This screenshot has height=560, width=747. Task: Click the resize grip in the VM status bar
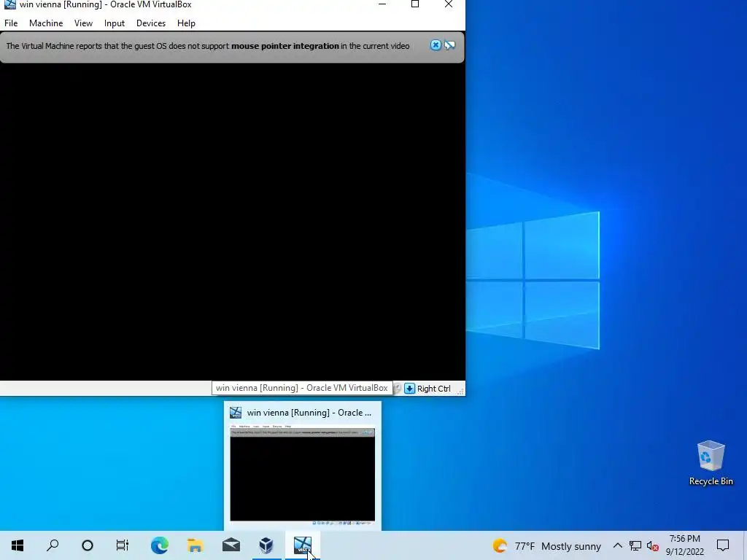click(460, 392)
